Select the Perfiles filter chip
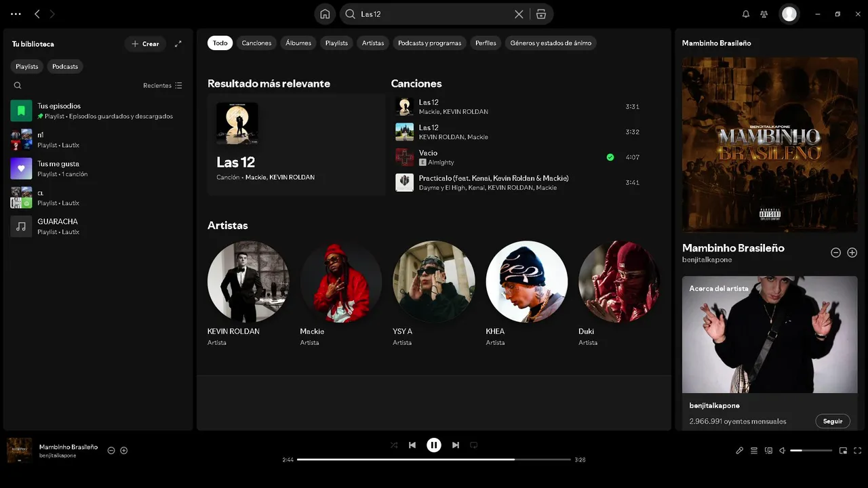 pyautogui.click(x=486, y=43)
